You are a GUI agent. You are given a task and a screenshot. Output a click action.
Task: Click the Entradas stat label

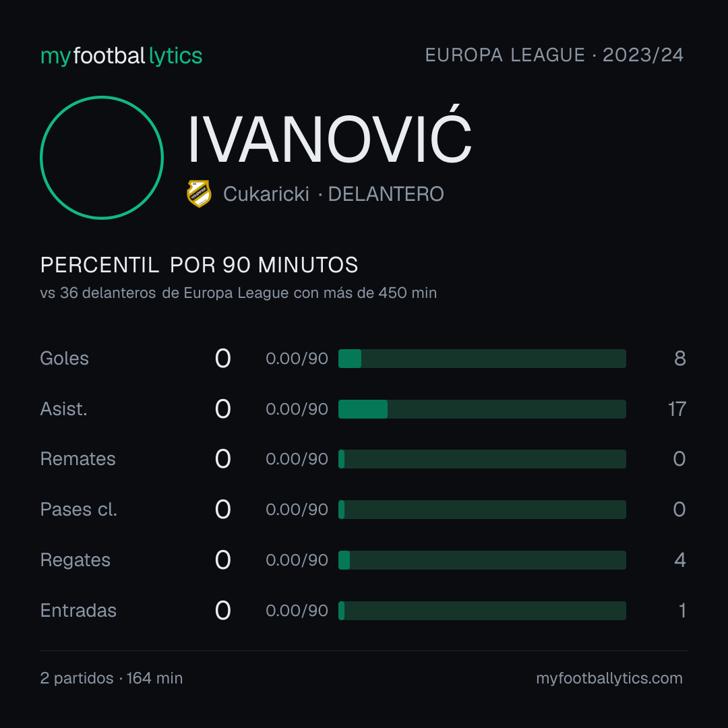(x=78, y=611)
